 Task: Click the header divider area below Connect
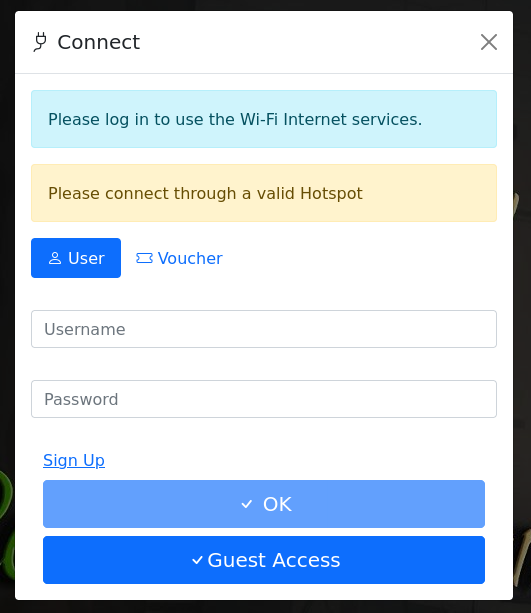264,73
